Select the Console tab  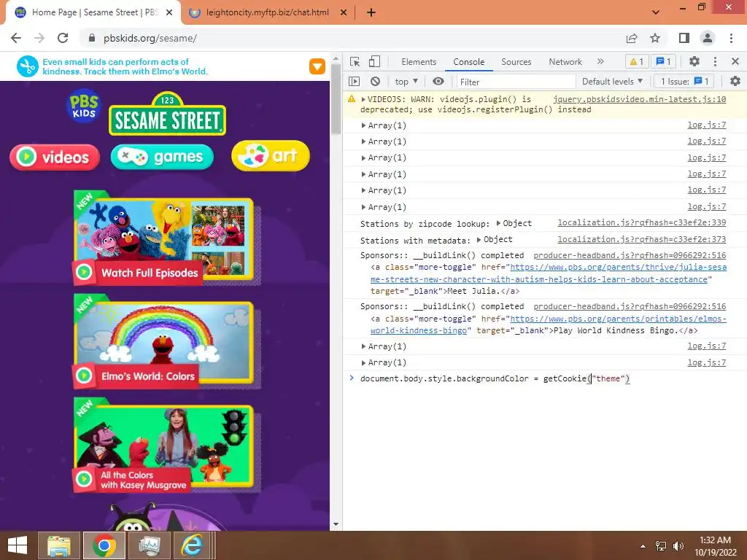pyautogui.click(x=469, y=62)
